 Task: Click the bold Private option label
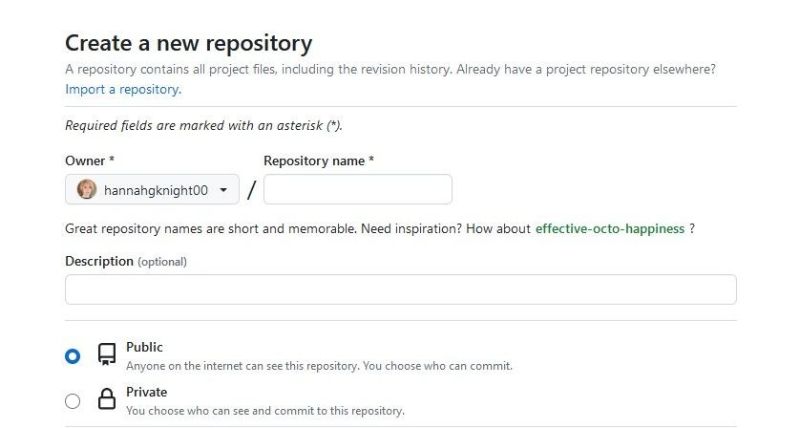pos(146,392)
